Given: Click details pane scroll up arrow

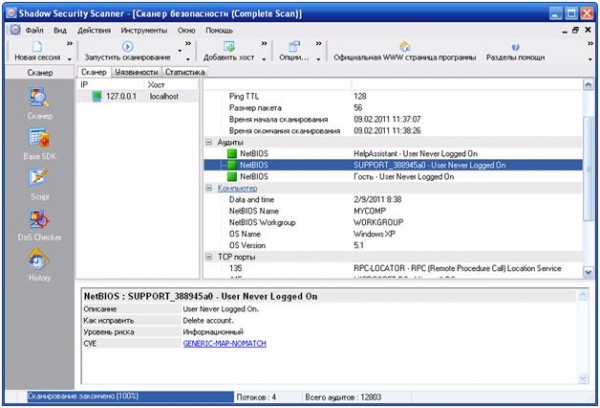Looking at the screenshot, I should point(583,295).
